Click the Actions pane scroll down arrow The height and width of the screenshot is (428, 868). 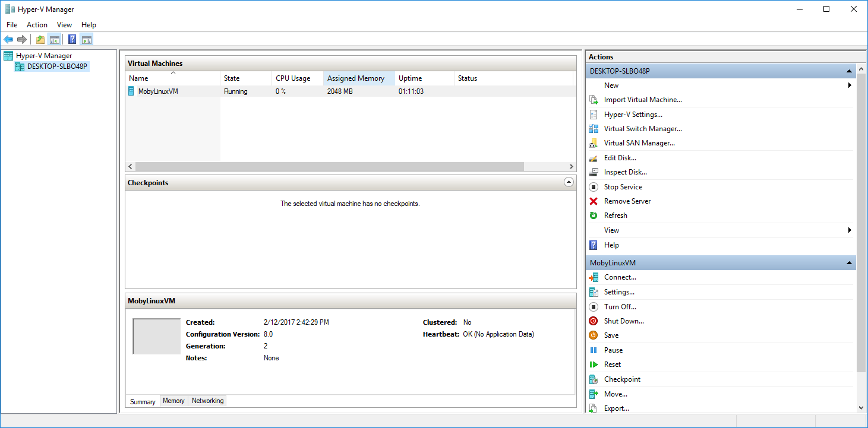[861, 408]
